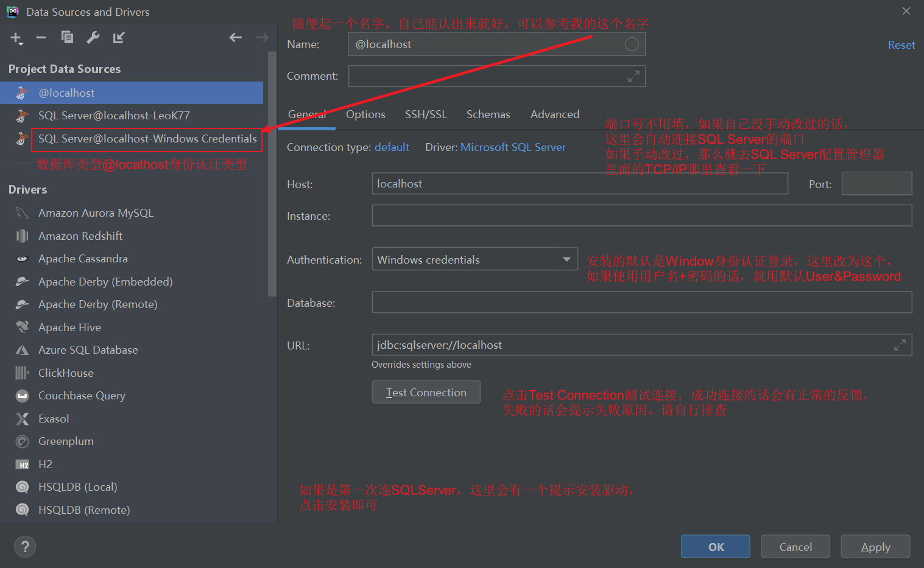Switch to the General tab
Screen dimensions: 924x568
coord(308,114)
